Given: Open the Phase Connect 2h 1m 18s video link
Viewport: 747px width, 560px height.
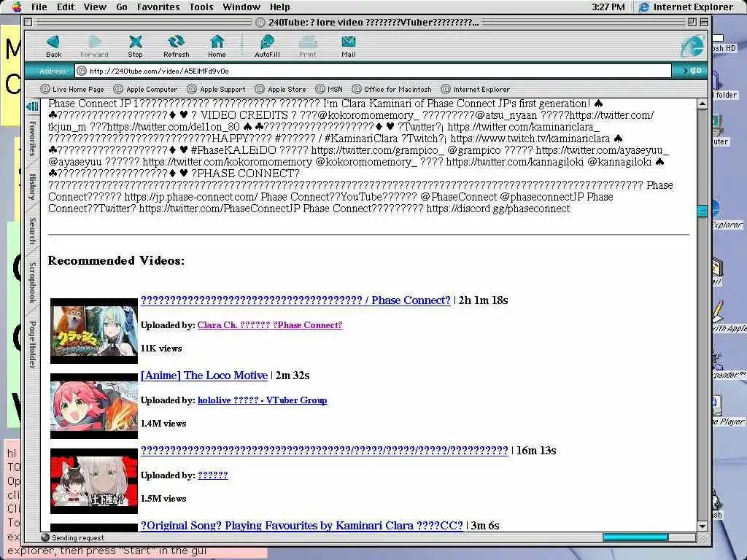Looking at the screenshot, I should coord(295,300).
